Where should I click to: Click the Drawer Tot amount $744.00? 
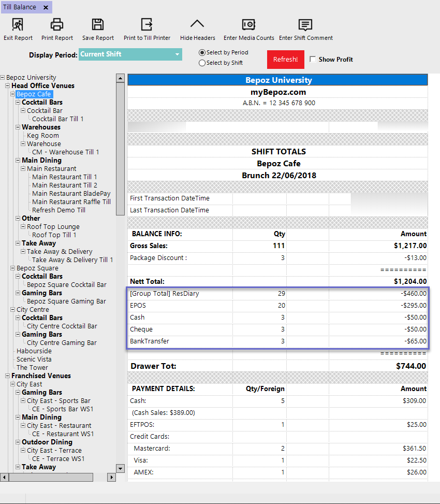pos(411,366)
